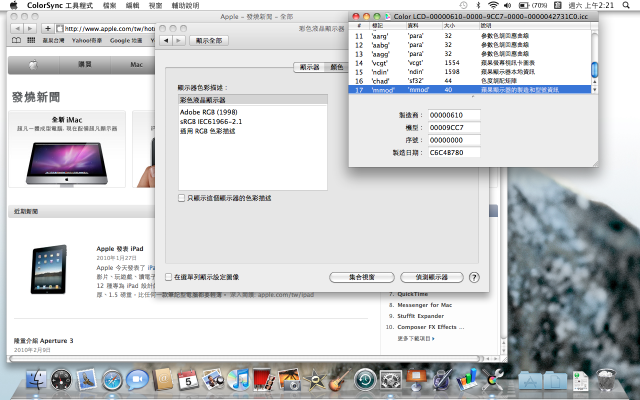Open Photo Booth in the Dock
Image resolution: width=640 pixels, height=400 pixels.
[x=264, y=379]
